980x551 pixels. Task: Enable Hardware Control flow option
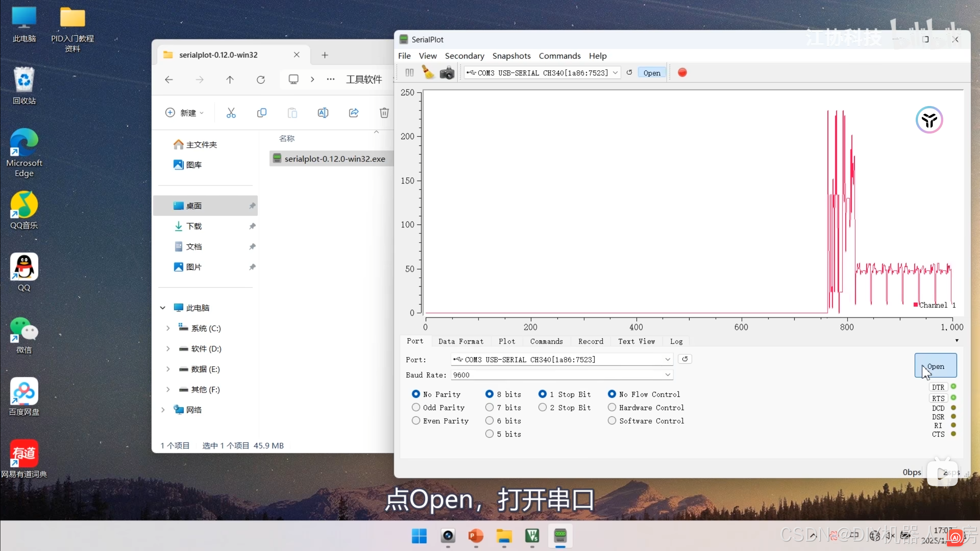tap(612, 408)
